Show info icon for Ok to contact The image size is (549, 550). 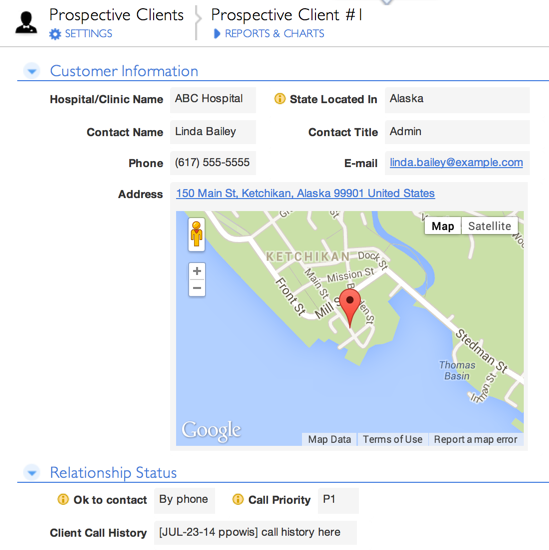pos(63,499)
